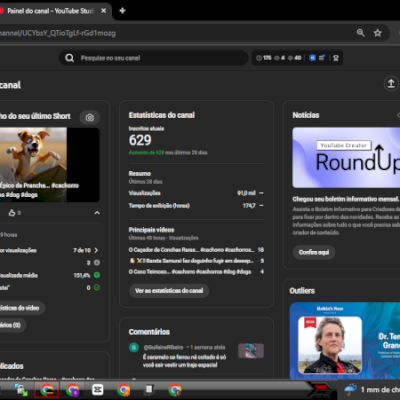Click the search magnifier in the channel search bar
The height and width of the screenshot is (400, 400).
tap(69, 58)
